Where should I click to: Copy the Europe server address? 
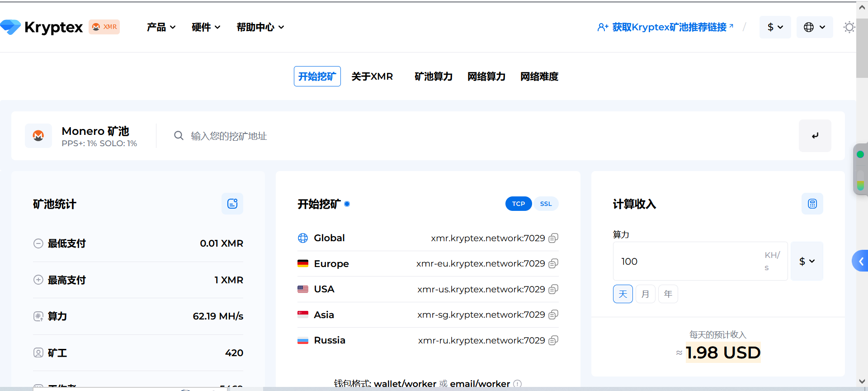553,263
